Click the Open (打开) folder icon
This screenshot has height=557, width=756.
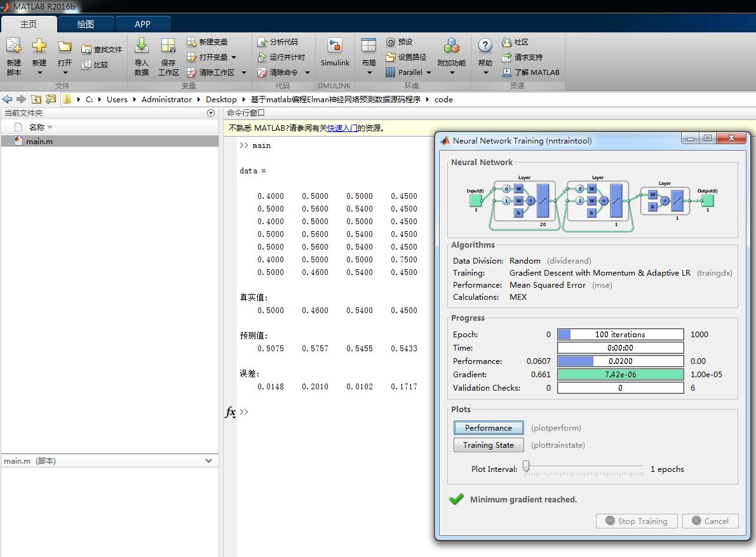pos(65,46)
